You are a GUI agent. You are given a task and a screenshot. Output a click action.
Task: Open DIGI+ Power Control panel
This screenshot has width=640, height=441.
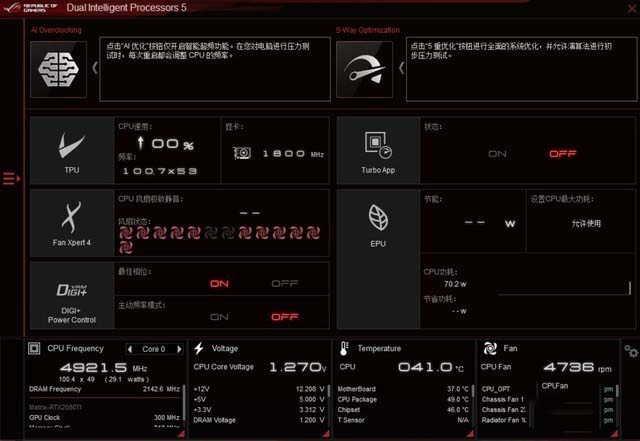pyautogui.click(x=72, y=296)
